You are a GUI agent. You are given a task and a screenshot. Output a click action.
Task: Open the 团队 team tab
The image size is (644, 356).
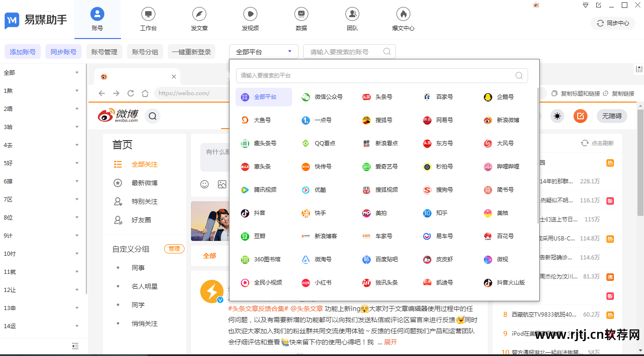coord(352,19)
